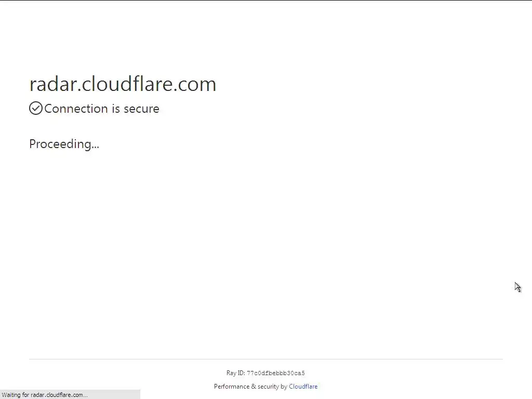
Task: Click the Ray ID 77c0dfbebbb30ca5 text
Action: (265, 373)
